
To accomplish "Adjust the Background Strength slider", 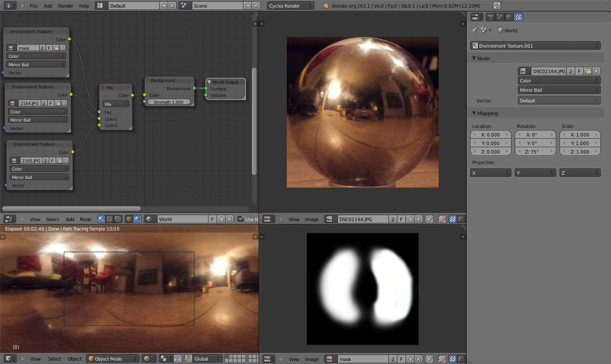I will pyautogui.click(x=169, y=102).
